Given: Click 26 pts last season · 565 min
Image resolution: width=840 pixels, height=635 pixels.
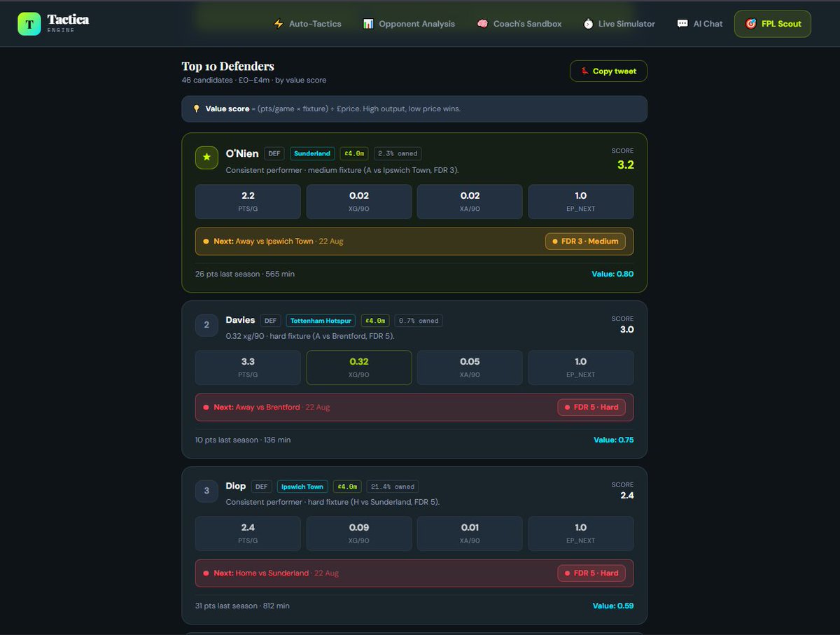Looking at the screenshot, I should tap(245, 274).
